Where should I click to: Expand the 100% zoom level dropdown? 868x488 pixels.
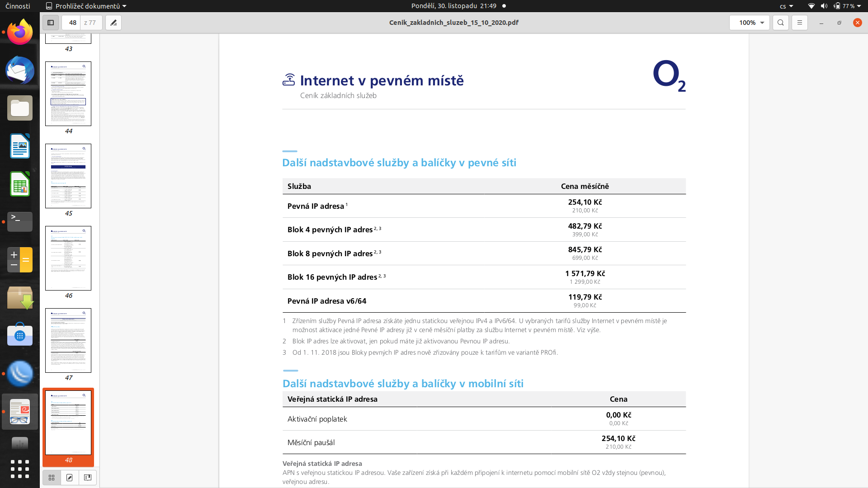pyautogui.click(x=750, y=23)
